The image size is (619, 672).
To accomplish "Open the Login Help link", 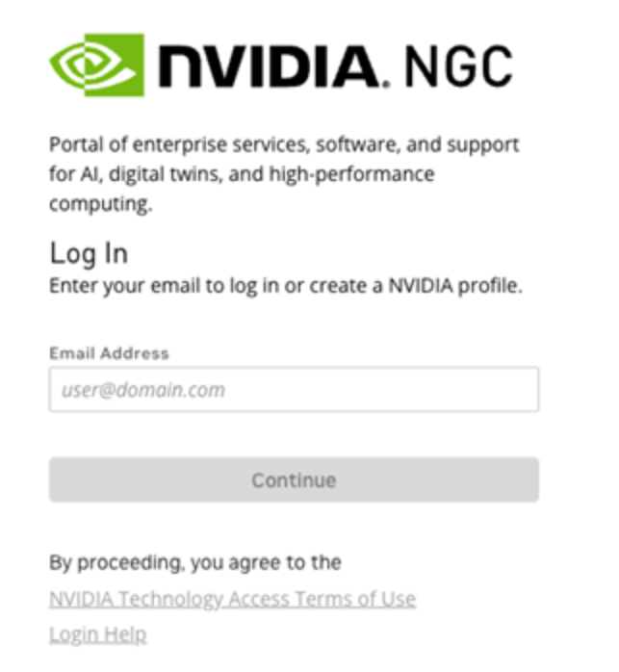I will tap(97, 634).
